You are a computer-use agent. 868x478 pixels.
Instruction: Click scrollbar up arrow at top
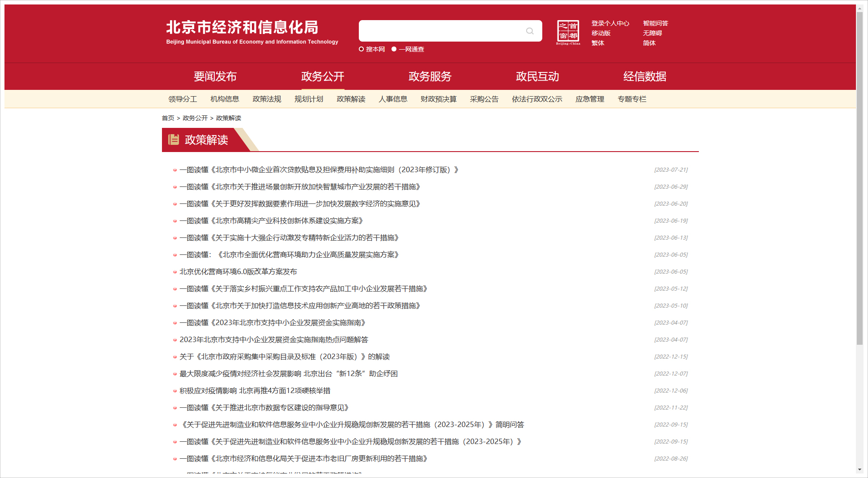(859, 8)
